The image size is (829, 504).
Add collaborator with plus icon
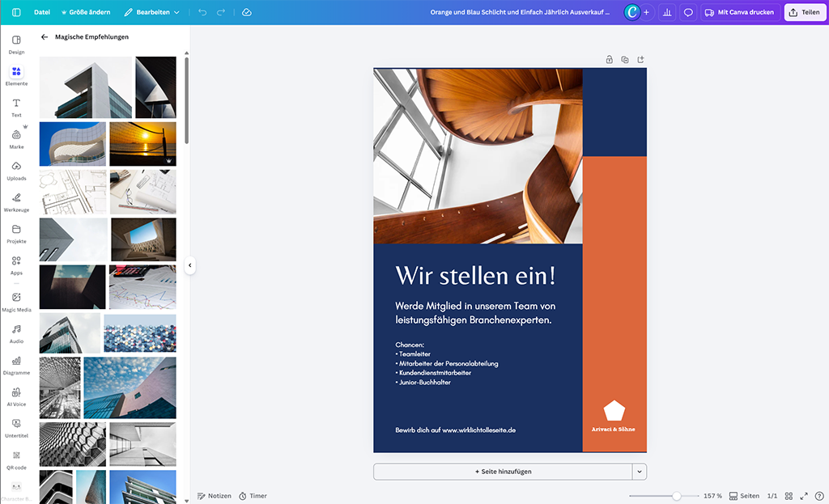click(x=646, y=12)
